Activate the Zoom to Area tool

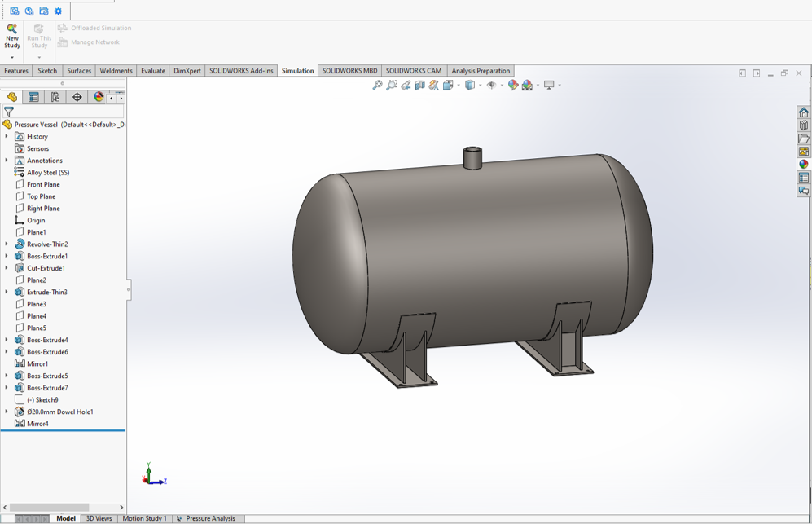click(x=390, y=86)
